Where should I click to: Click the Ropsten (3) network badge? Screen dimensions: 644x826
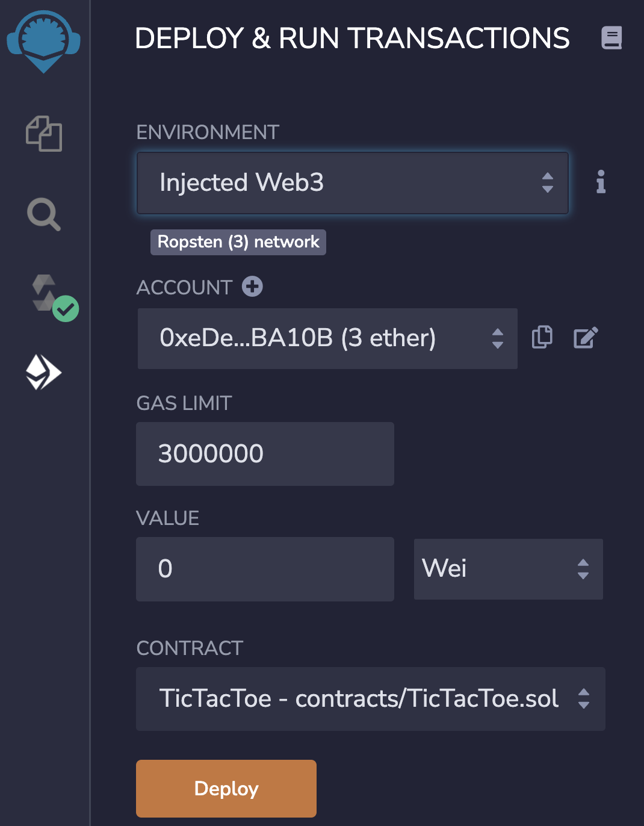[x=238, y=242]
